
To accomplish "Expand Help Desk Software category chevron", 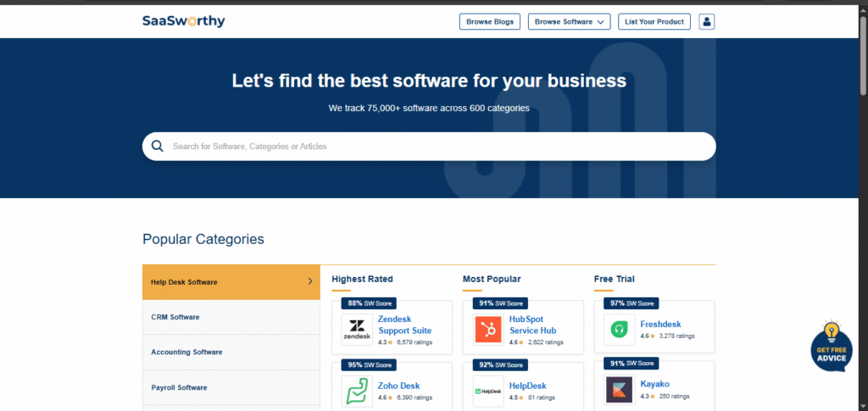I will click(x=310, y=281).
